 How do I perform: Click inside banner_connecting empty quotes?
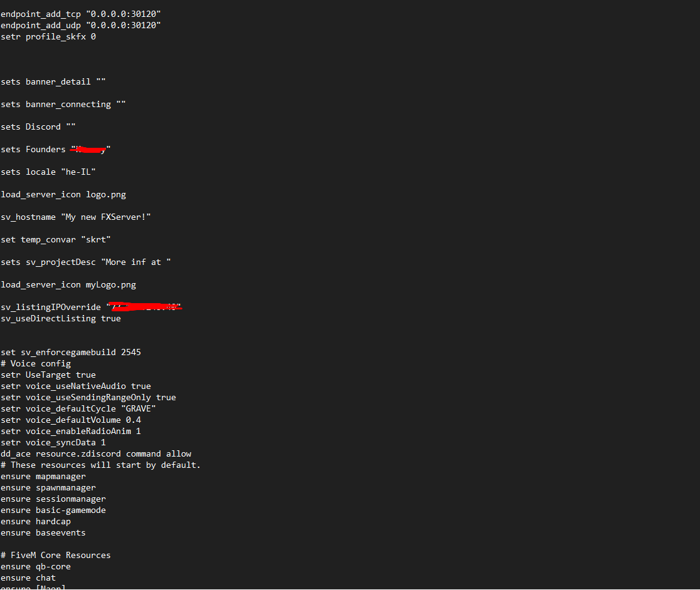121,103
